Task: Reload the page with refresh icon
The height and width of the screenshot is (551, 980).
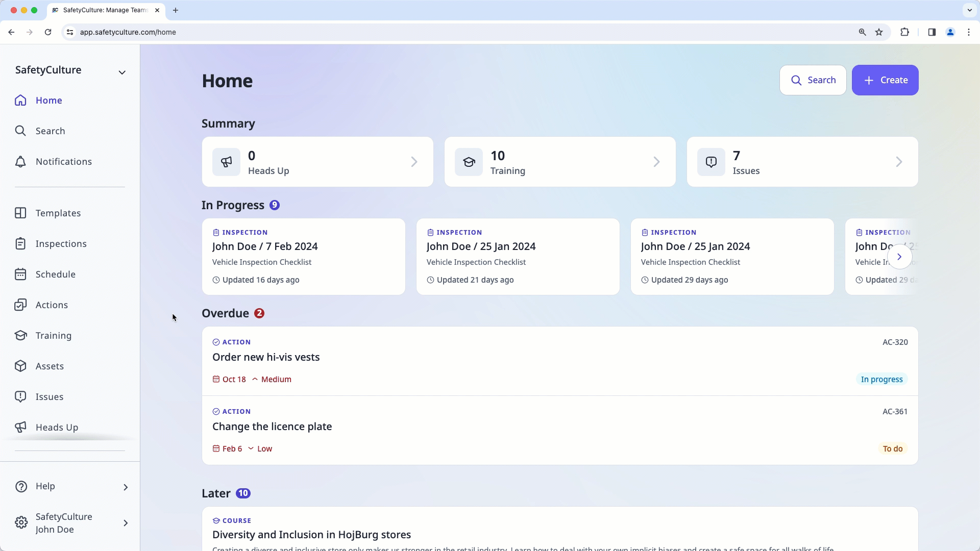Action: point(48,32)
